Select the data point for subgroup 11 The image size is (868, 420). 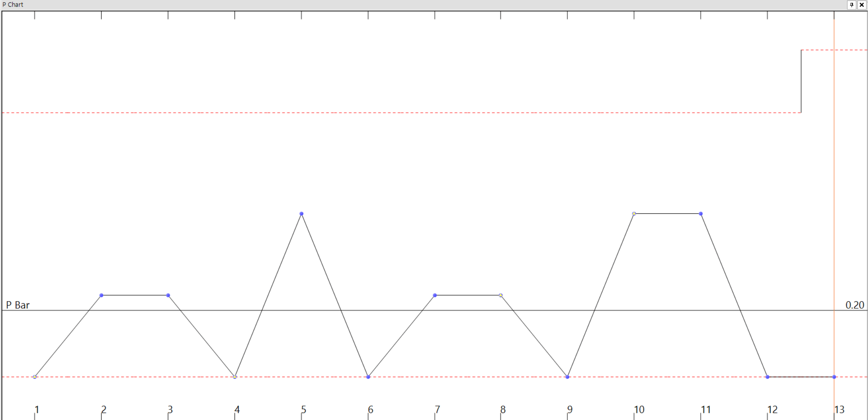[701, 214]
